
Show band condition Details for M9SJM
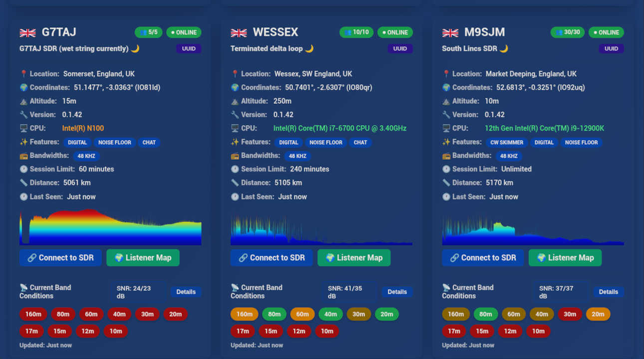click(x=608, y=292)
